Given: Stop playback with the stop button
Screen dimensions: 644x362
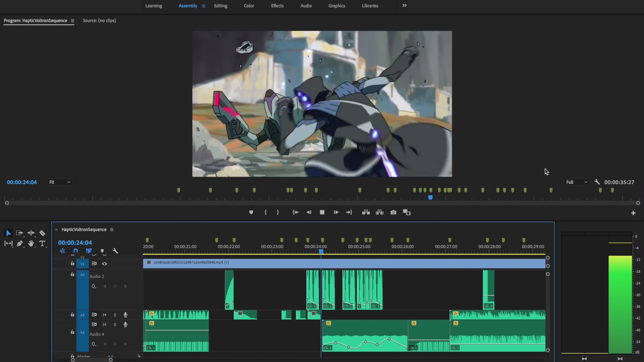Looking at the screenshot, I should 322,213.
